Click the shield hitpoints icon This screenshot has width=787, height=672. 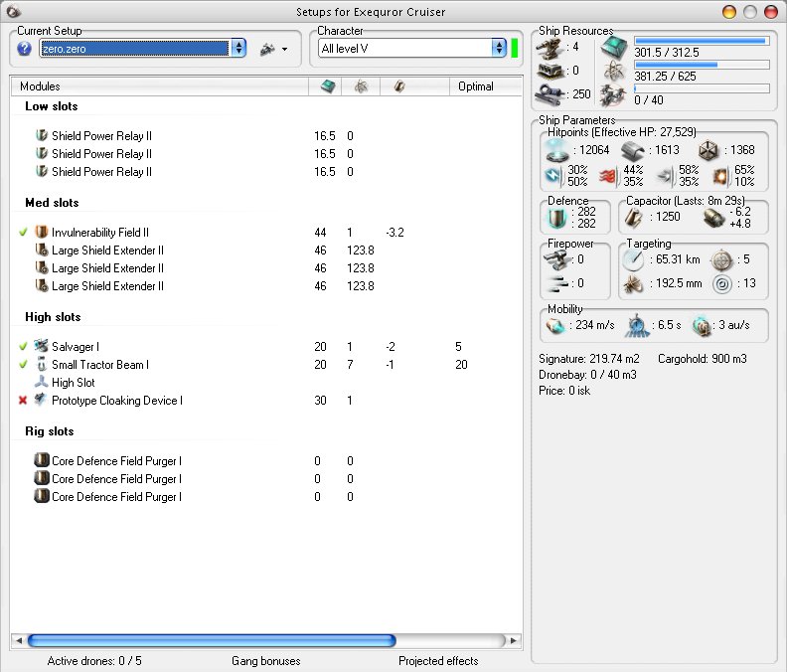(x=557, y=150)
